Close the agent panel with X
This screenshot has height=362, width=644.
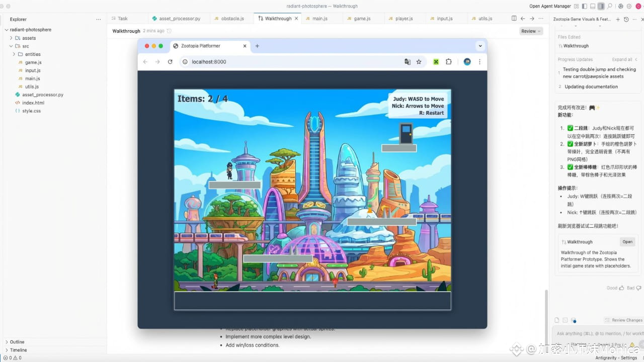tap(641, 19)
